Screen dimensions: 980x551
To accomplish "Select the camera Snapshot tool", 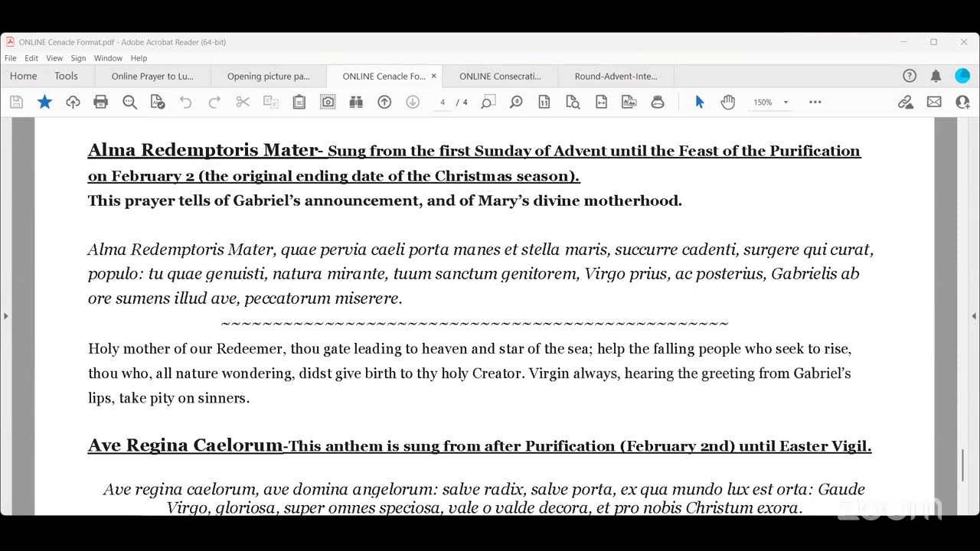I will click(x=328, y=102).
